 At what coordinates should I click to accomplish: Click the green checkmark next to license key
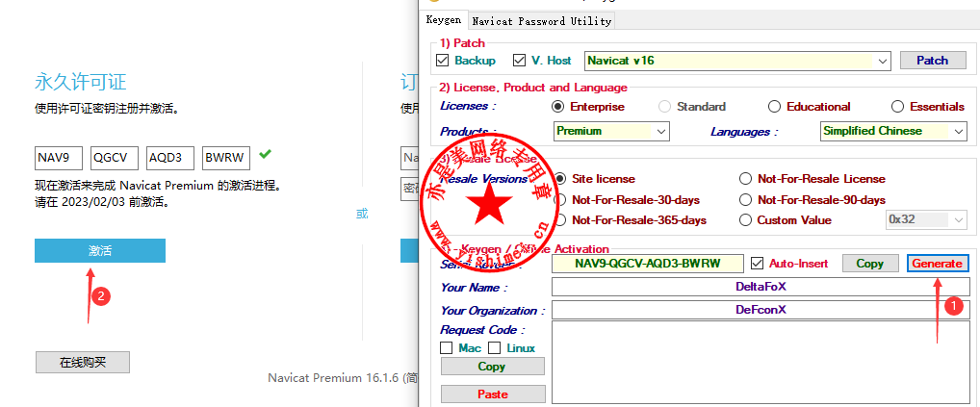(265, 153)
